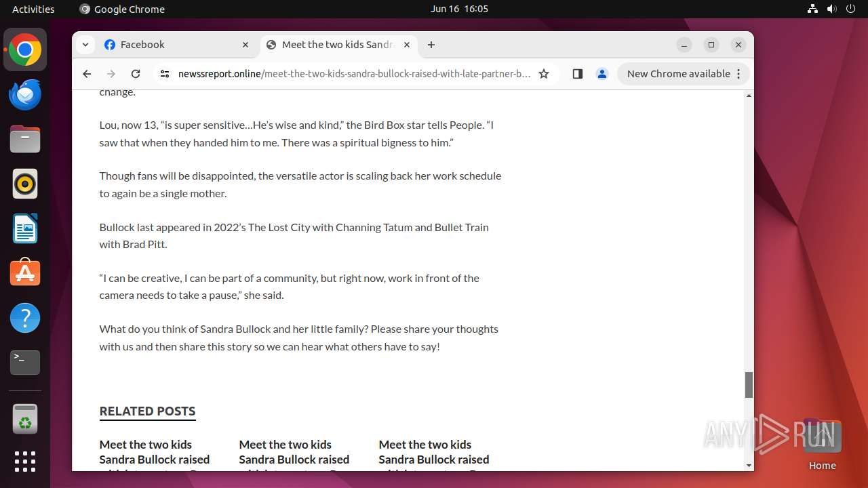This screenshot has height=488, width=868.
Task: Open Google Chrome from the dock
Action: pyautogui.click(x=25, y=50)
